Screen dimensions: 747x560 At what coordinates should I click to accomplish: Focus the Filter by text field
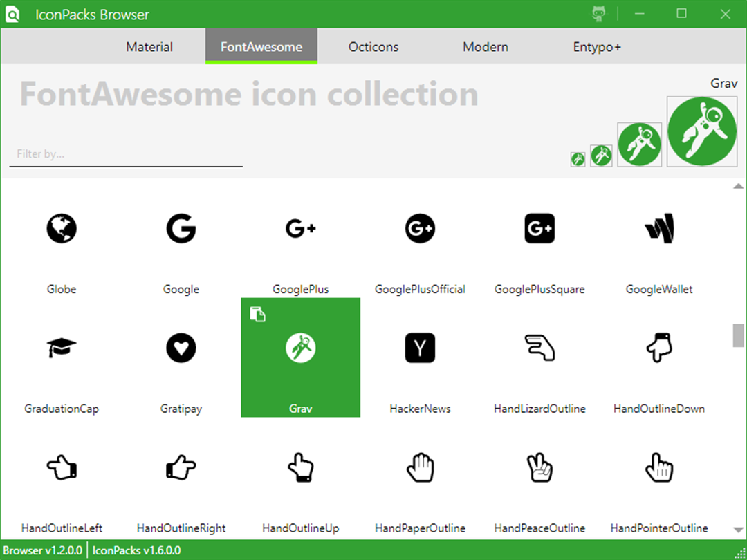(126, 154)
